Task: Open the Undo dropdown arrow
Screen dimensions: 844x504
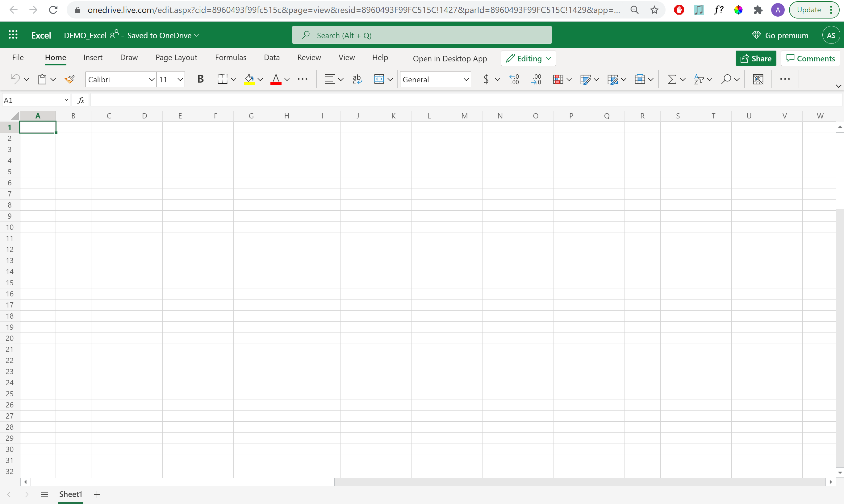Action: tap(26, 80)
